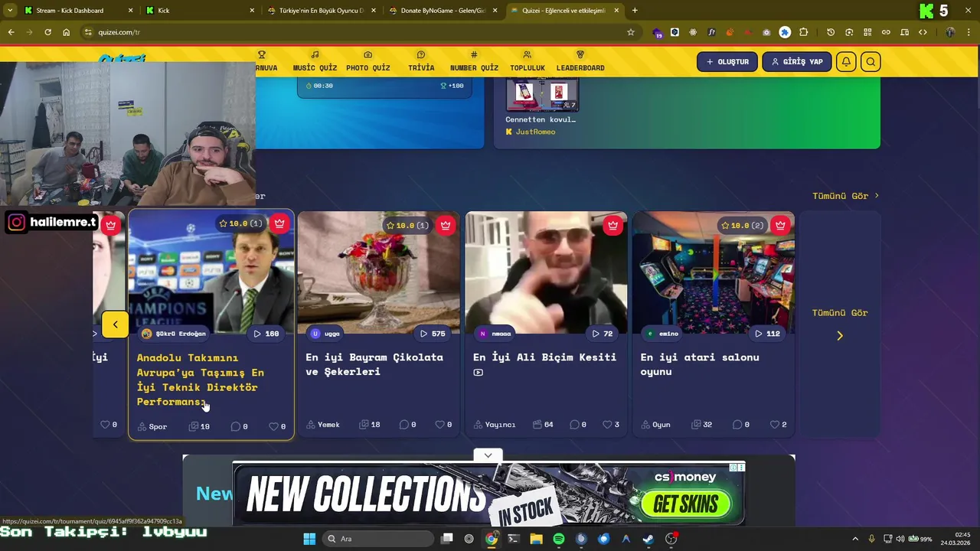
Task: Click the GİRİŞ YAP login button
Action: pos(797,62)
